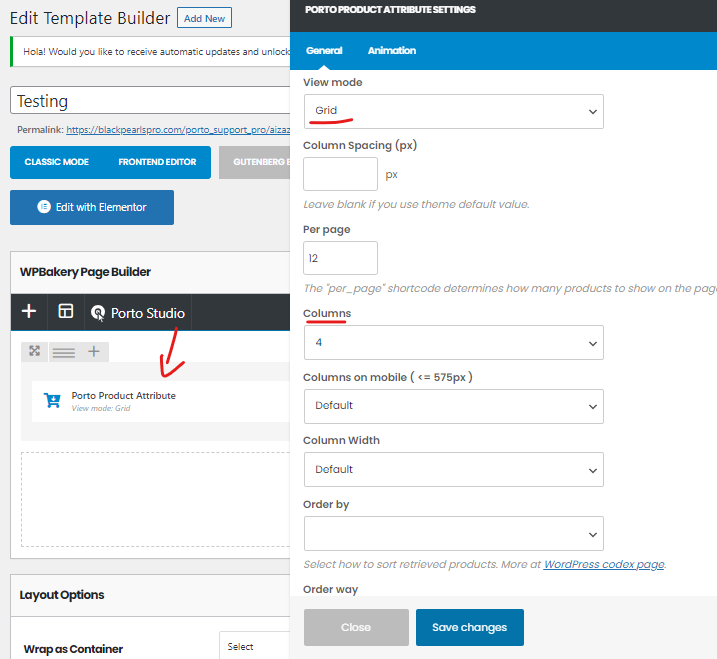Toggle row fullscreen expand icon

[35, 351]
